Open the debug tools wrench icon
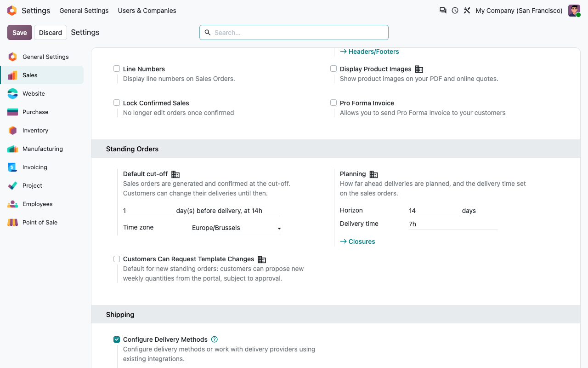This screenshot has height=368, width=588. tap(467, 11)
